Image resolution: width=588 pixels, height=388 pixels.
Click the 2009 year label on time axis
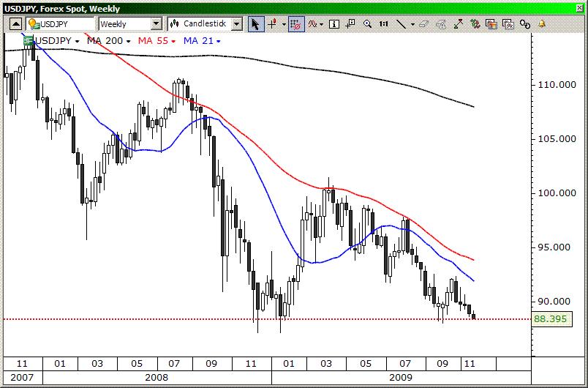pos(401,378)
